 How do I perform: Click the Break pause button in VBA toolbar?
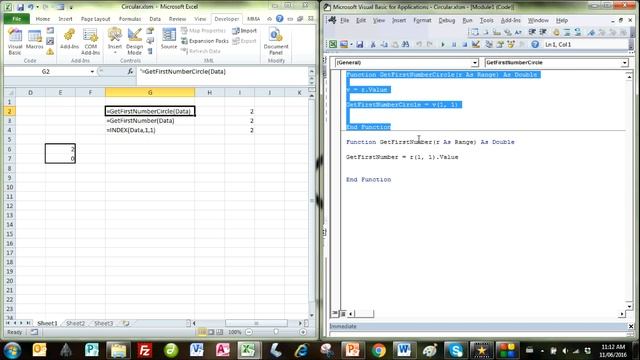point(453,44)
